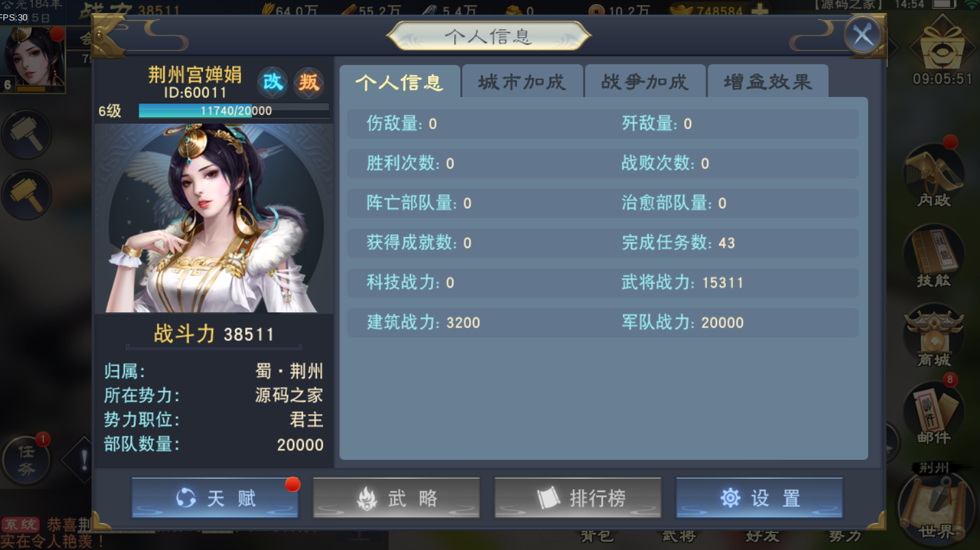
Task: Click the character portrait image in panel
Action: click(x=214, y=219)
